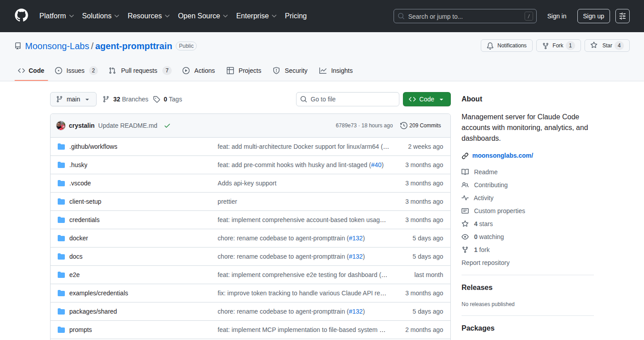Click the Sign in link
Screen dimensions: 644x340
(557, 16)
